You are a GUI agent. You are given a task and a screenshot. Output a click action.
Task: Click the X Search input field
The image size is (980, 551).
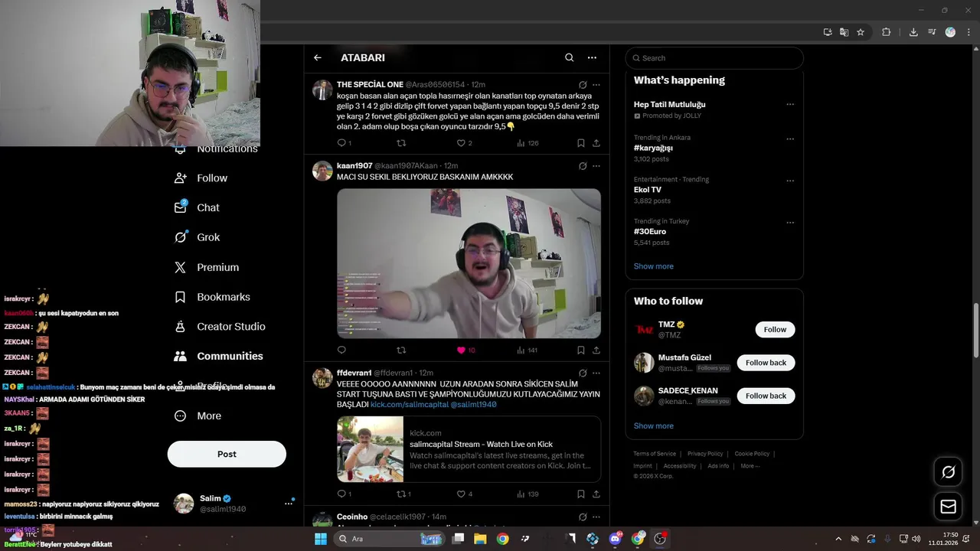(x=714, y=58)
